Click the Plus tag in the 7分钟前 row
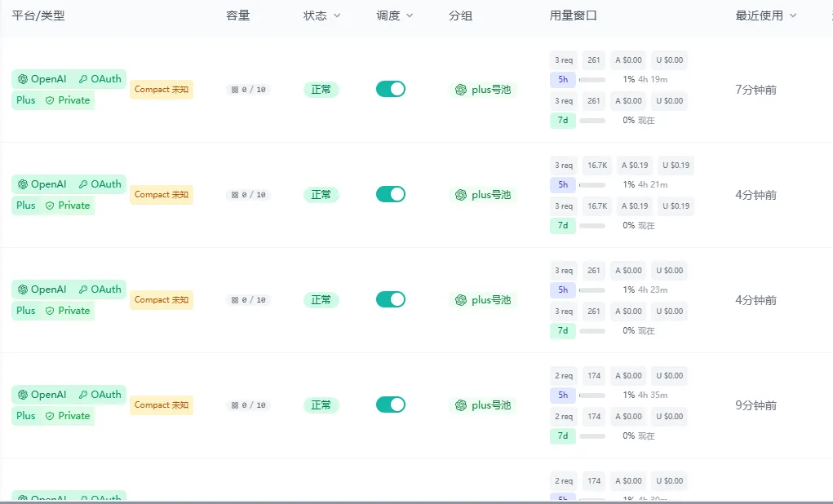833x504 pixels. [x=26, y=100]
